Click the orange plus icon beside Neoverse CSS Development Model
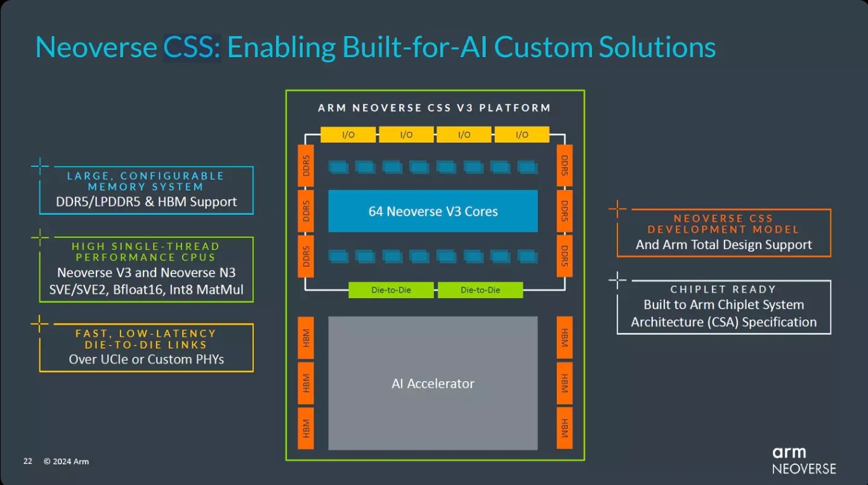Image resolution: width=868 pixels, height=485 pixels. click(x=617, y=209)
